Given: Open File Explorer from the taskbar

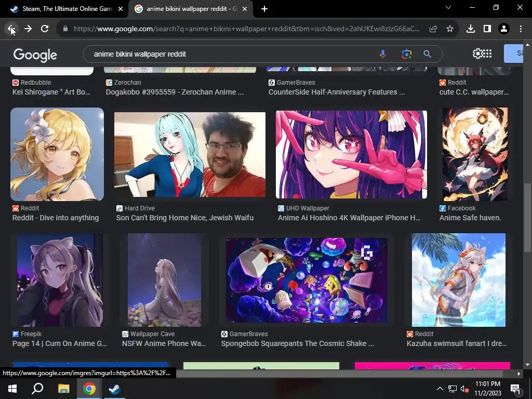Looking at the screenshot, I should (x=63, y=389).
